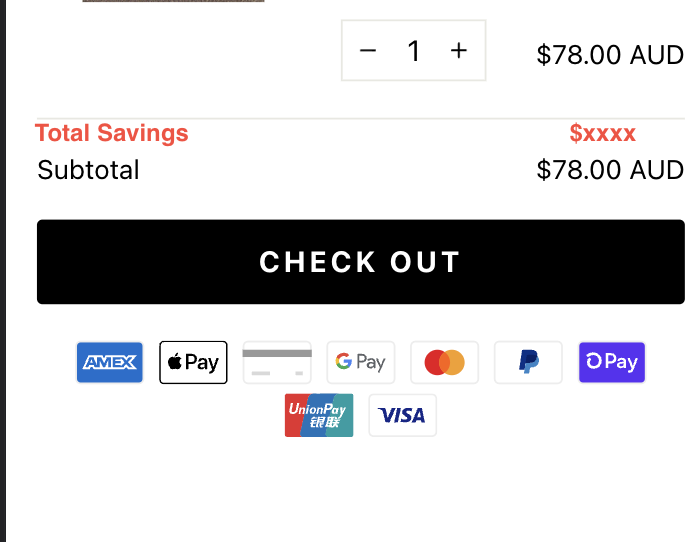Click the $xxxx savings amount
This screenshot has height=542, width=700.
click(603, 133)
